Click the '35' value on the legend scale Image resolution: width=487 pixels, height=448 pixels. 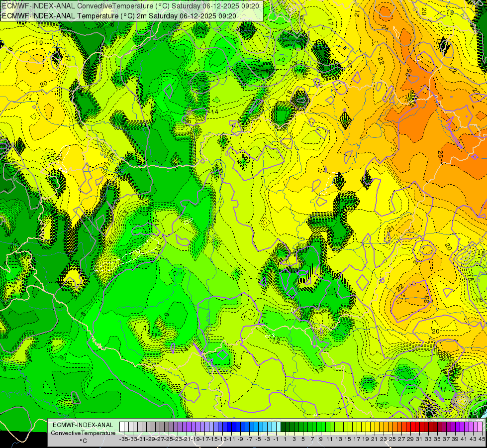pyautogui.click(x=437, y=440)
